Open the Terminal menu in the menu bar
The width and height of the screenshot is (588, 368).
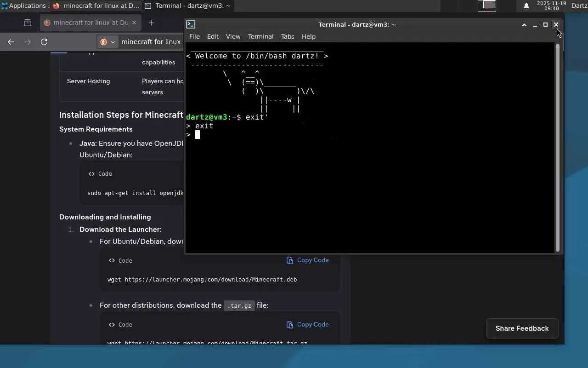tap(260, 36)
